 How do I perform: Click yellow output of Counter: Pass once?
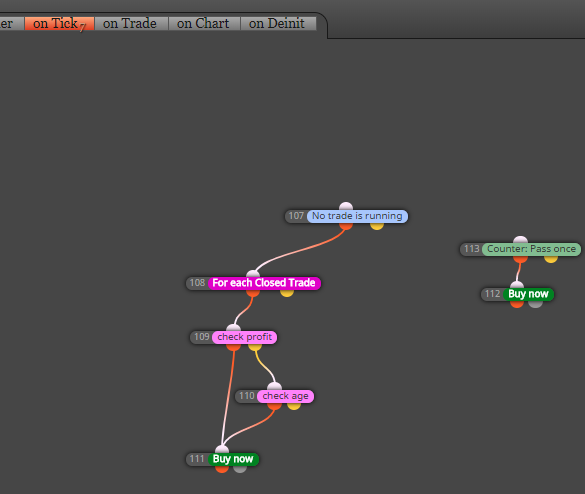pos(551,259)
